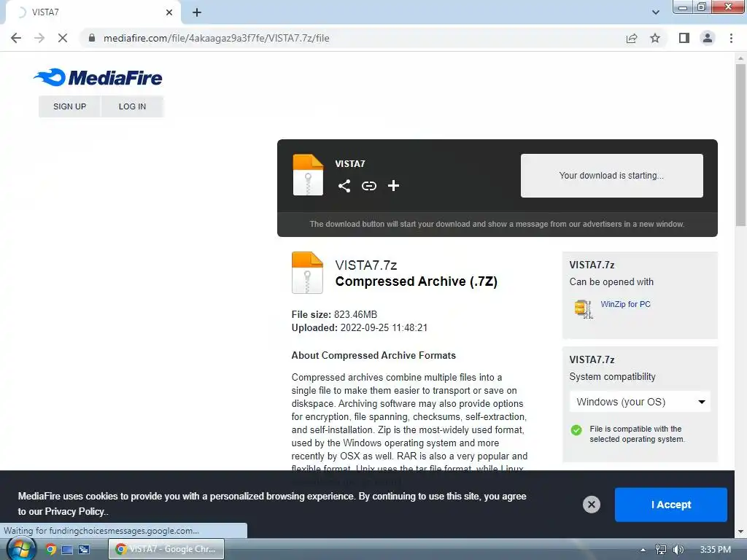Stop loading the page
The image size is (747, 560).
[63, 38]
